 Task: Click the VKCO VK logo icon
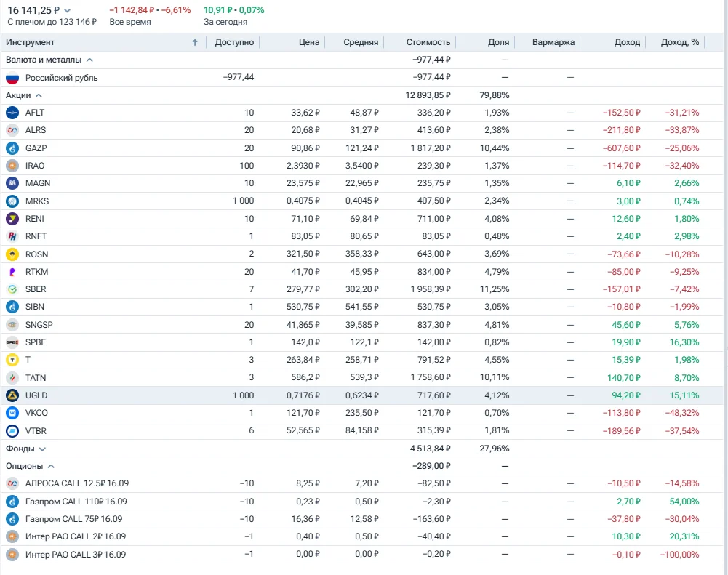(x=12, y=413)
